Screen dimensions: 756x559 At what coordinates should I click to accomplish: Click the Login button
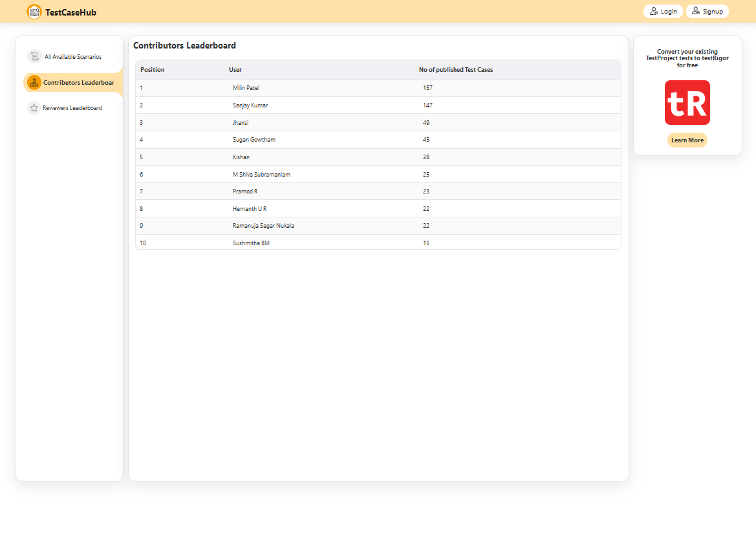(663, 11)
